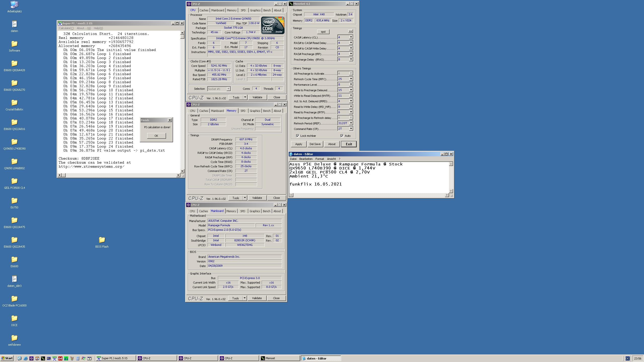The image size is (644, 362).
Task: Switch to Bench tab in bottom CPU-Z window
Action: click(266, 211)
